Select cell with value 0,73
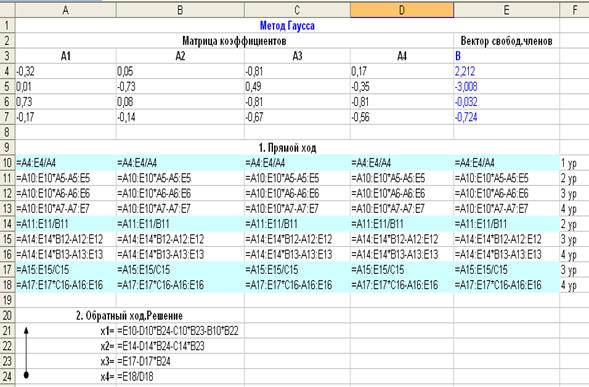589x387 pixels. tap(65, 102)
